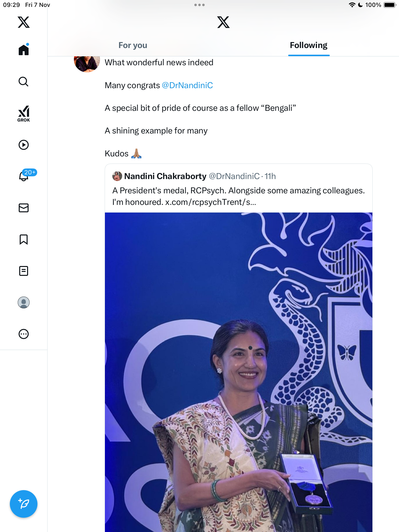This screenshot has height=532, width=399.
Task: Open the Video play icon in sidebar
Action: click(24, 145)
